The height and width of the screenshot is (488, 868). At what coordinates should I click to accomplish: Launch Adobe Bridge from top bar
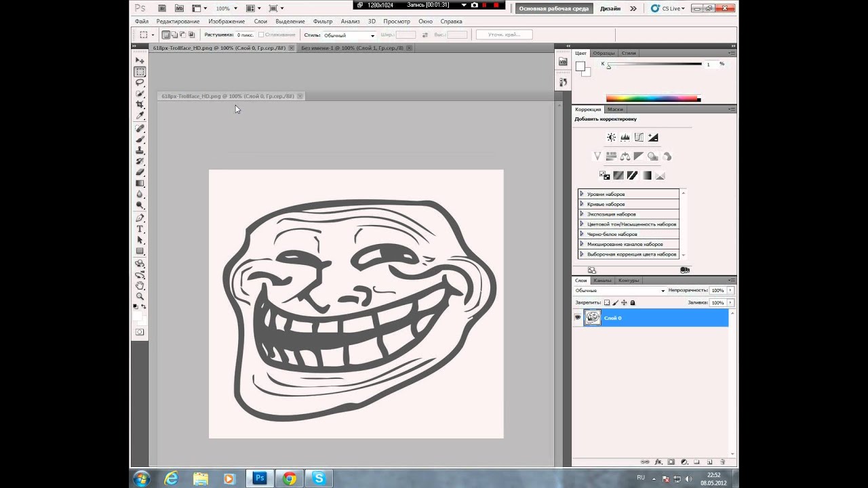(161, 8)
